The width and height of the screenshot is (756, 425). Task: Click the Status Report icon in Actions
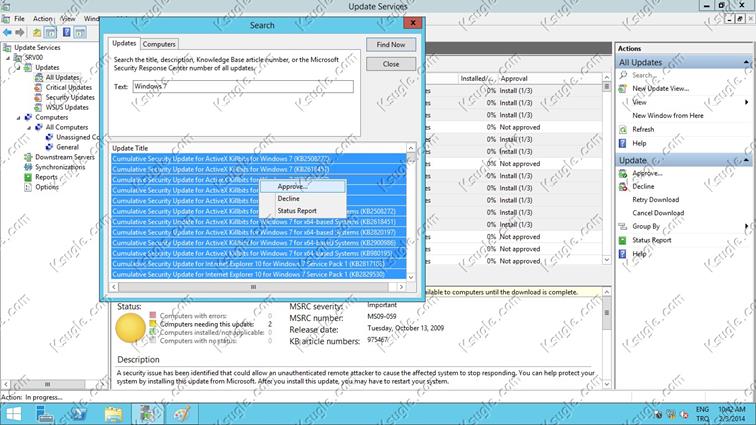coord(623,240)
